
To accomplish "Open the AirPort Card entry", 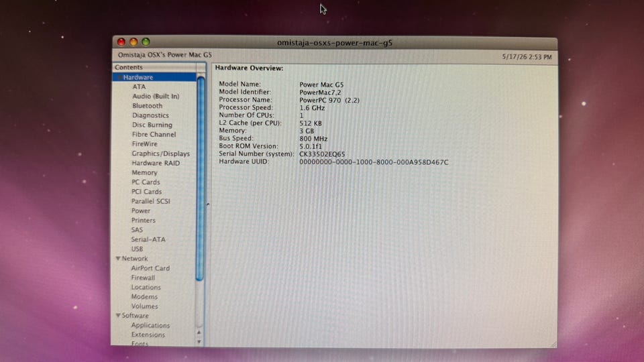I will click(150, 268).
